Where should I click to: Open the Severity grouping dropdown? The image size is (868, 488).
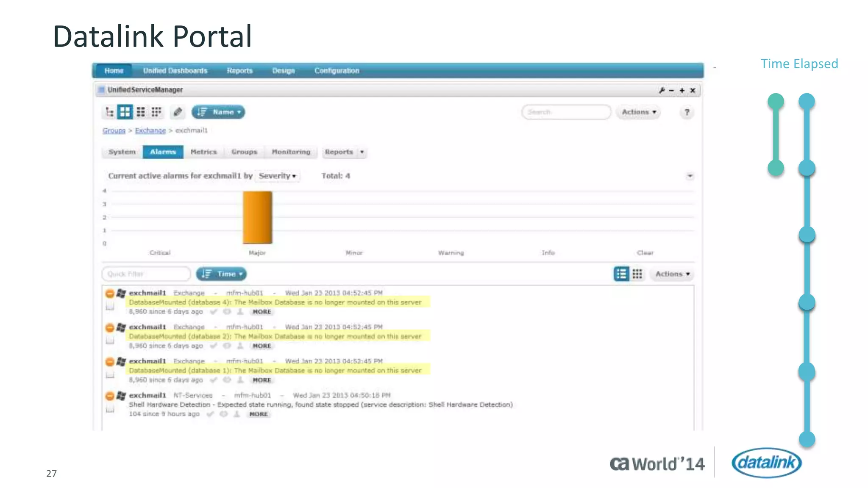pyautogui.click(x=277, y=176)
